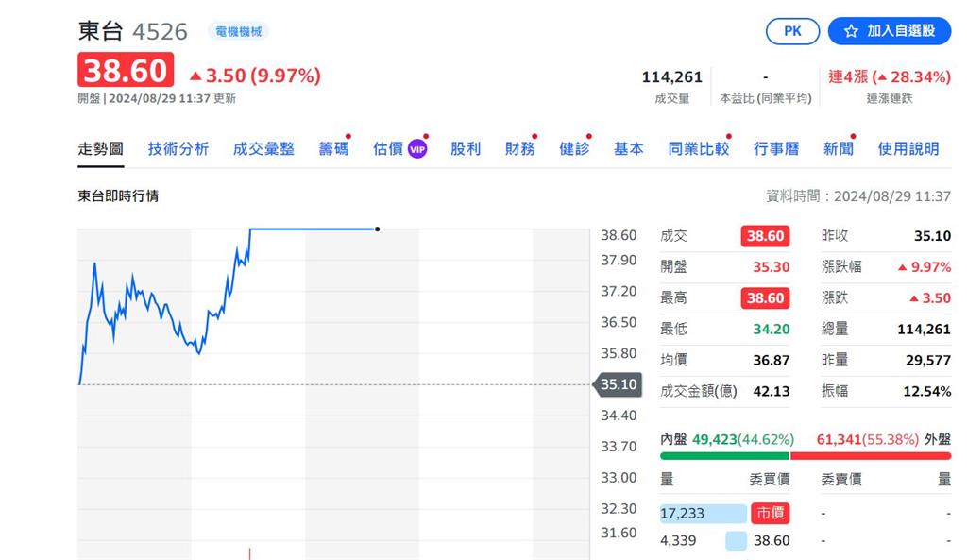View the 健診 health check tab
The height and width of the screenshot is (560, 967).
coord(574,148)
